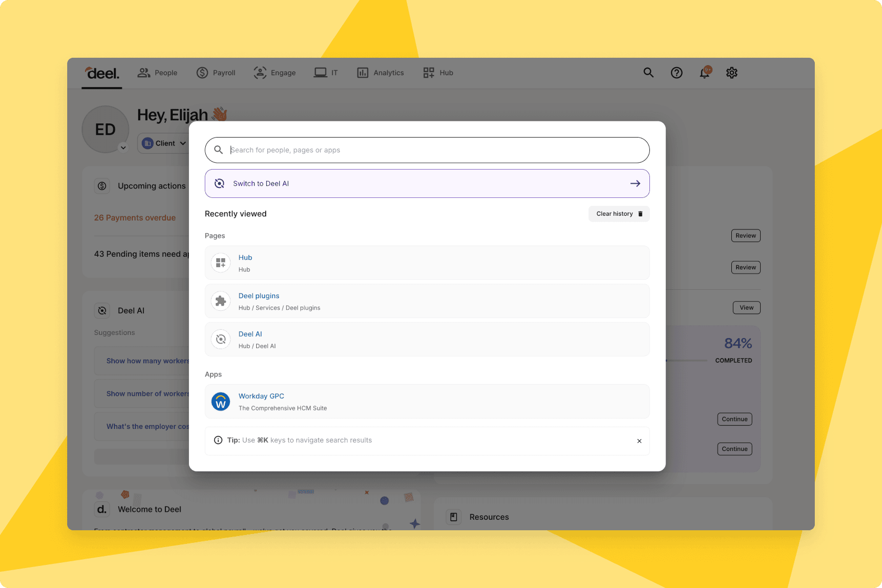Open the help question mark icon

(x=677, y=73)
